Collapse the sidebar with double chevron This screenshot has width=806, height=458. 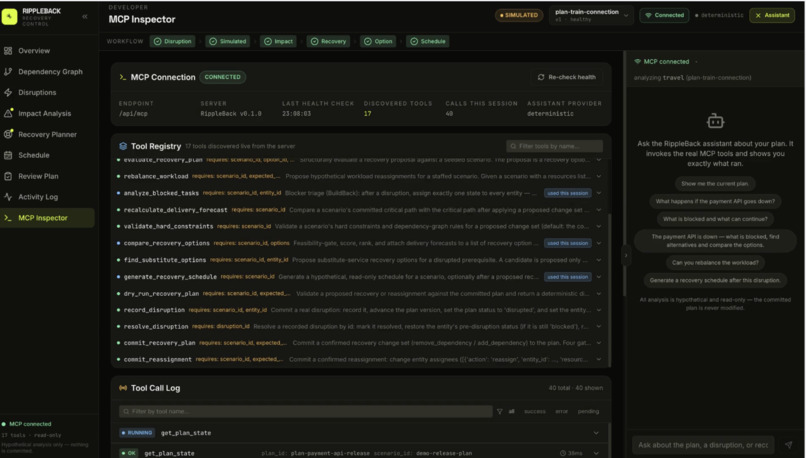click(85, 16)
